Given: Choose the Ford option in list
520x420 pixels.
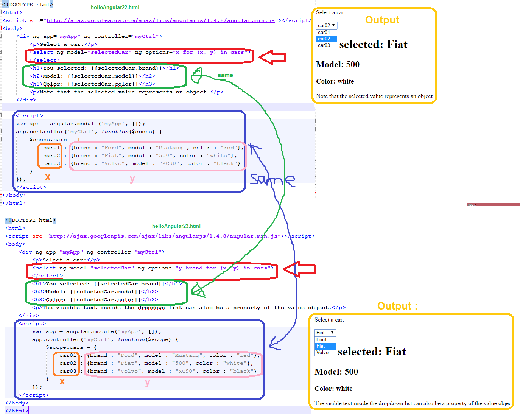Looking at the screenshot, I should (325, 340).
